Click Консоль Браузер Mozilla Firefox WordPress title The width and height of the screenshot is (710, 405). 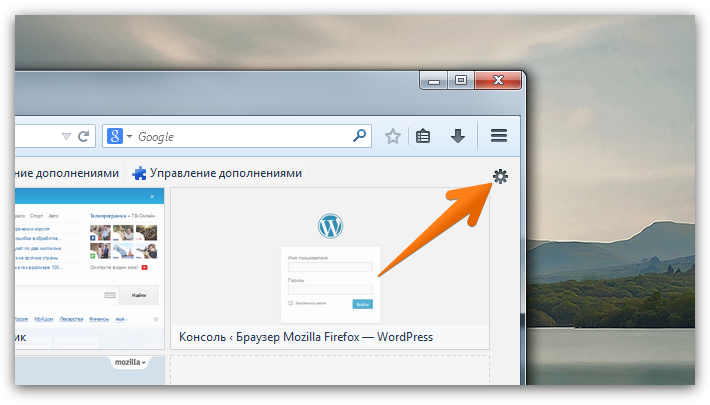coord(306,337)
